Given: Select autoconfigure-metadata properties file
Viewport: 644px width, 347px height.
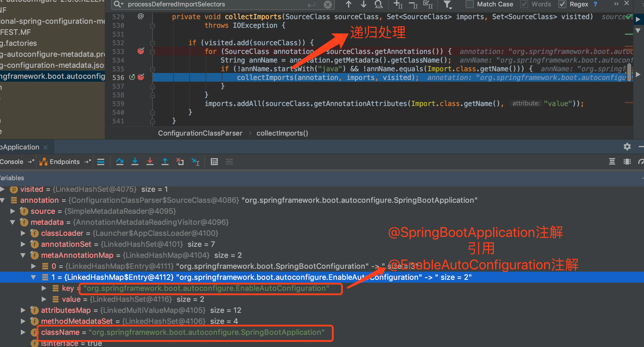Looking at the screenshot, I should [x=52, y=54].
